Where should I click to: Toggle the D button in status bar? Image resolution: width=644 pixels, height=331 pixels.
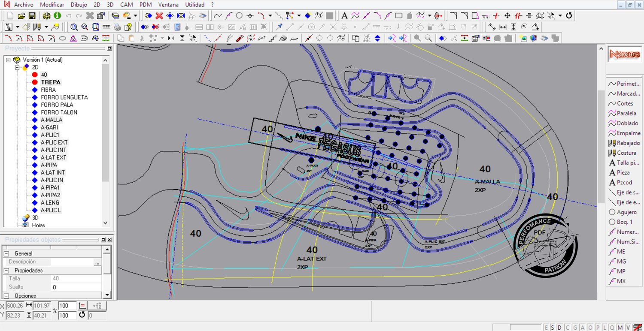pos(559,328)
